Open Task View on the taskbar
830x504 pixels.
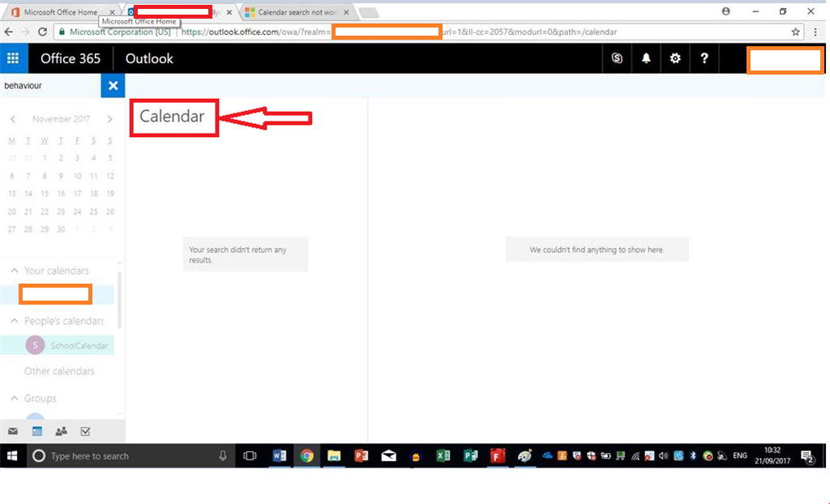click(x=250, y=456)
